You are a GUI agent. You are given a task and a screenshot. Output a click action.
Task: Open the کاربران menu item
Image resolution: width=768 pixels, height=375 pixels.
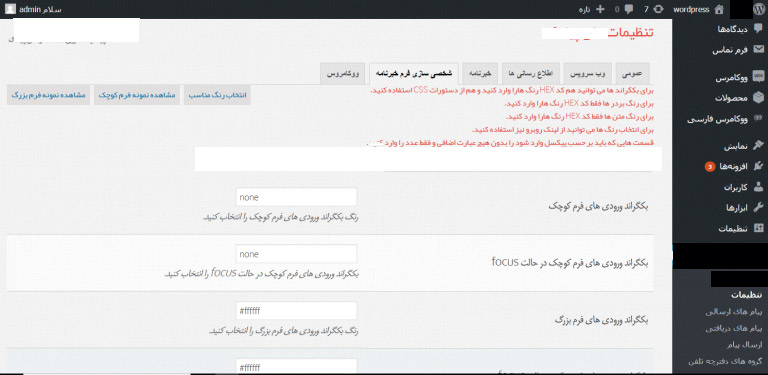pyautogui.click(x=735, y=187)
